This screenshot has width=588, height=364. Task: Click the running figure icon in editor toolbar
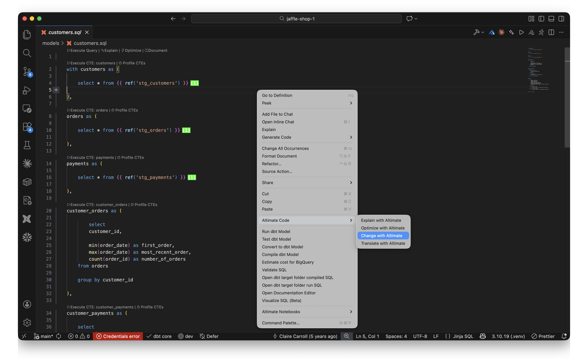click(541, 32)
